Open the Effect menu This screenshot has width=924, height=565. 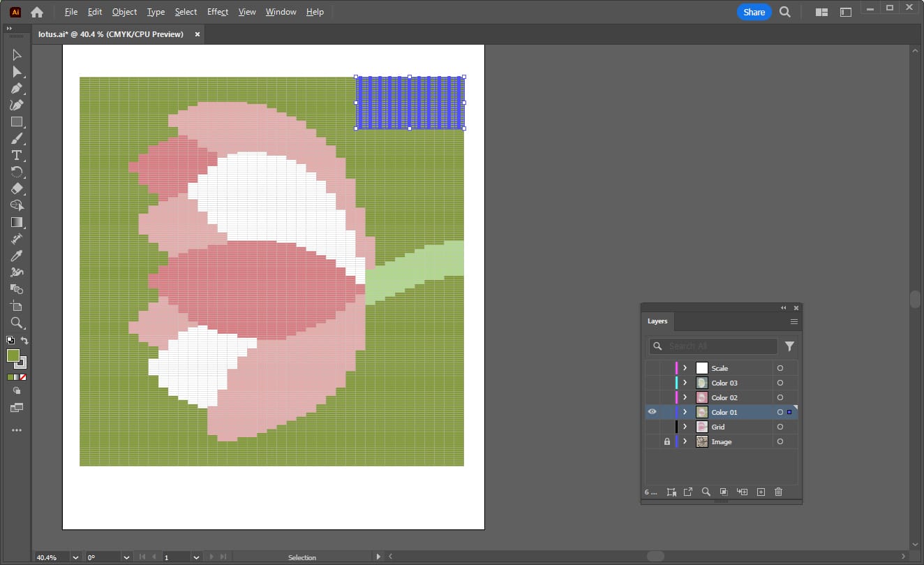coord(217,12)
